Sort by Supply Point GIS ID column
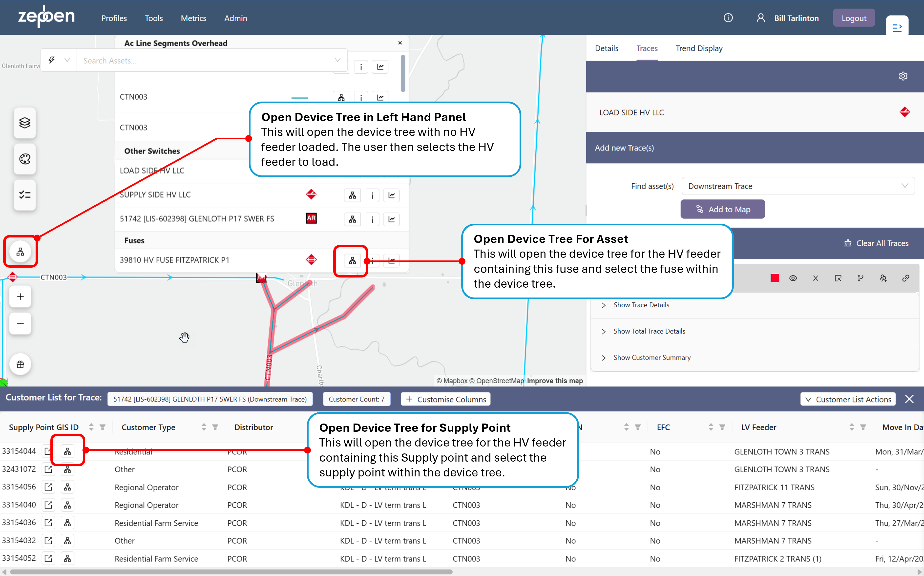 (91, 427)
